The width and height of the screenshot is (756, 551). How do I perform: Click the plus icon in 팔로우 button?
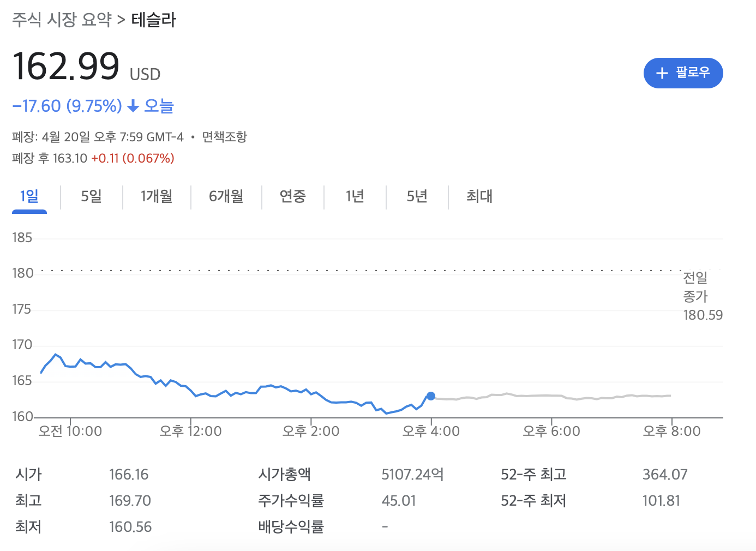(662, 73)
